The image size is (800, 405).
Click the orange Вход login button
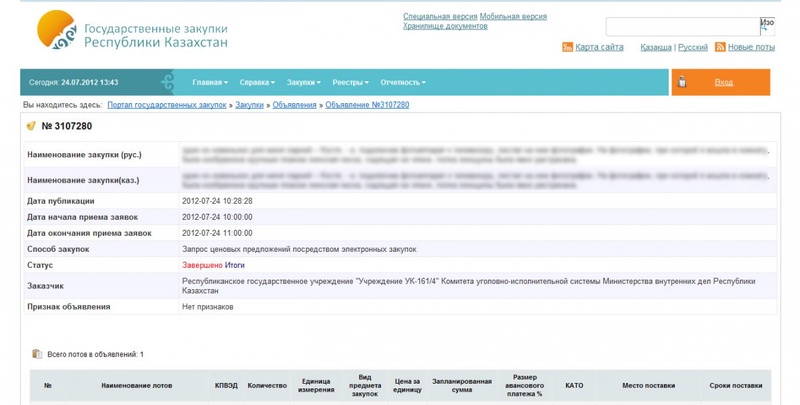720,82
